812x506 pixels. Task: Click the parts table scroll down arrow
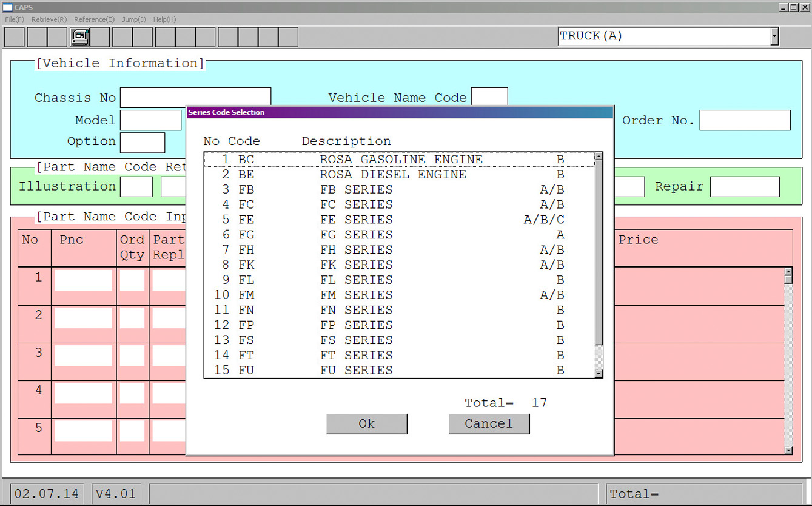tap(788, 450)
